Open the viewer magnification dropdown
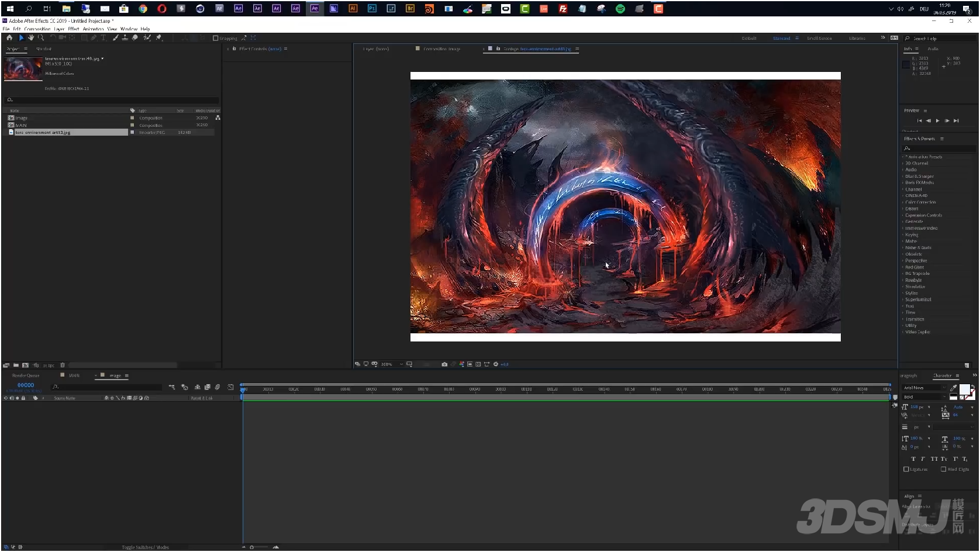 point(392,364)
